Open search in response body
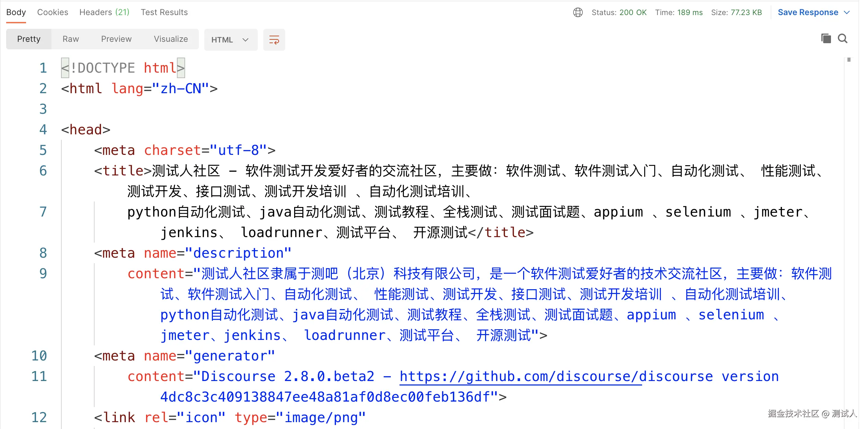This screenshot has height=429, width=868. coord(843,38)
